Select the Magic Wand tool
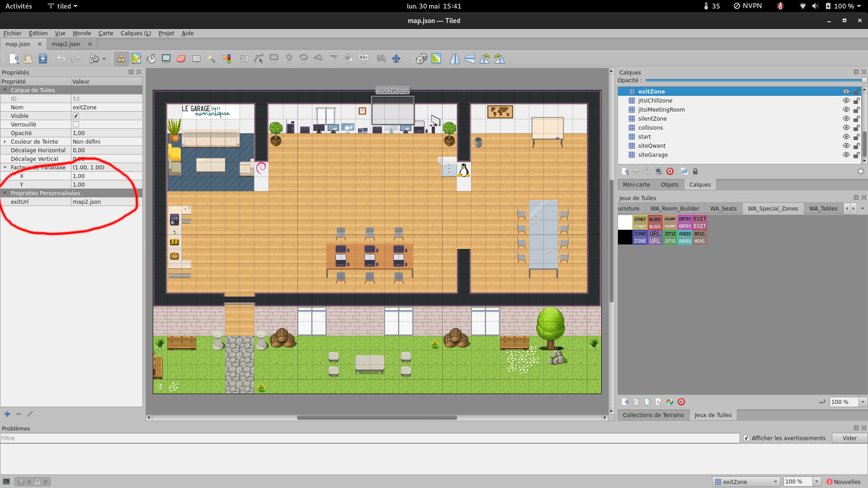Screen dimensions: 868x488 211,59
